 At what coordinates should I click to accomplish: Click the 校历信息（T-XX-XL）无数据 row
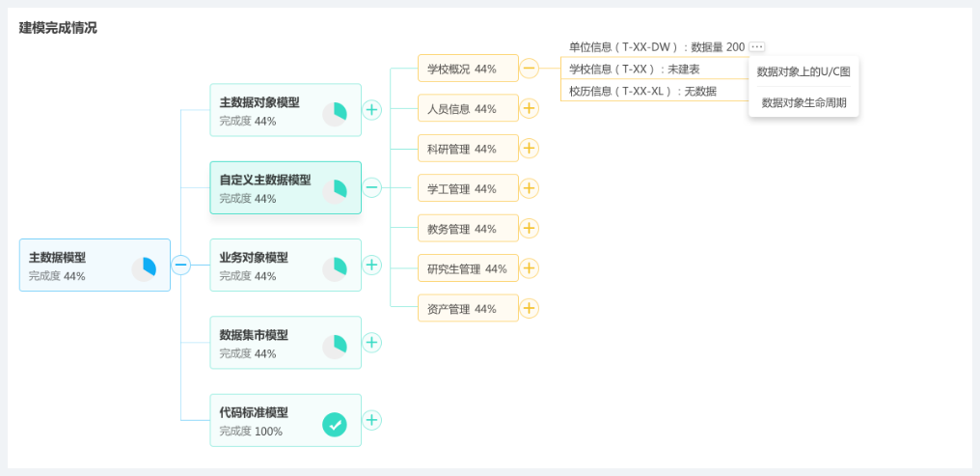(642, 92)
